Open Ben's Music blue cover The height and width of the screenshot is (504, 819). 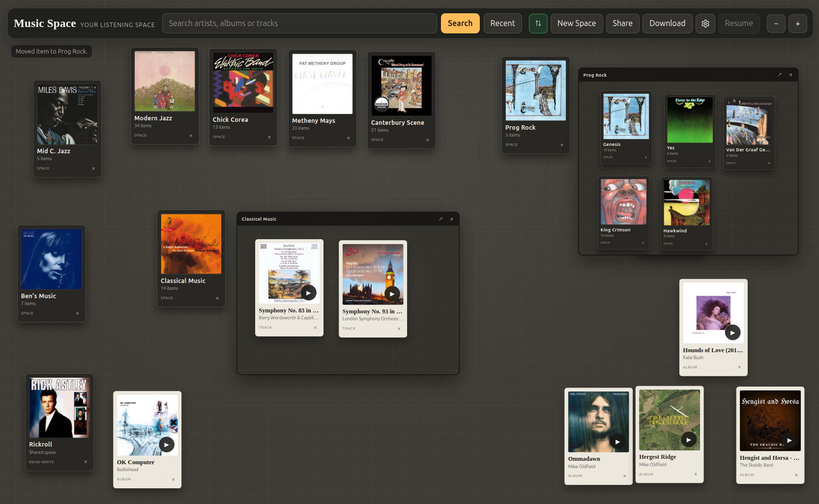(51, 259)
